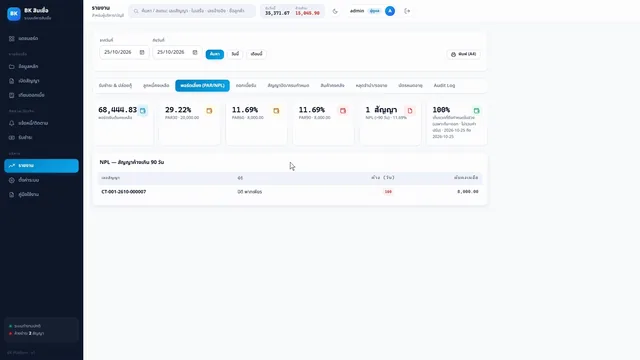Click the 35,371.67 amount in header
Image resolution: width=640 pixels, height=360 pixels.
tap(277, 13)
